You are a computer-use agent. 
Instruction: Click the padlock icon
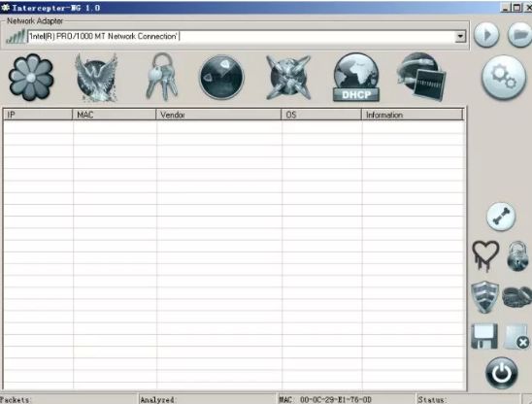tap(517, 256)
